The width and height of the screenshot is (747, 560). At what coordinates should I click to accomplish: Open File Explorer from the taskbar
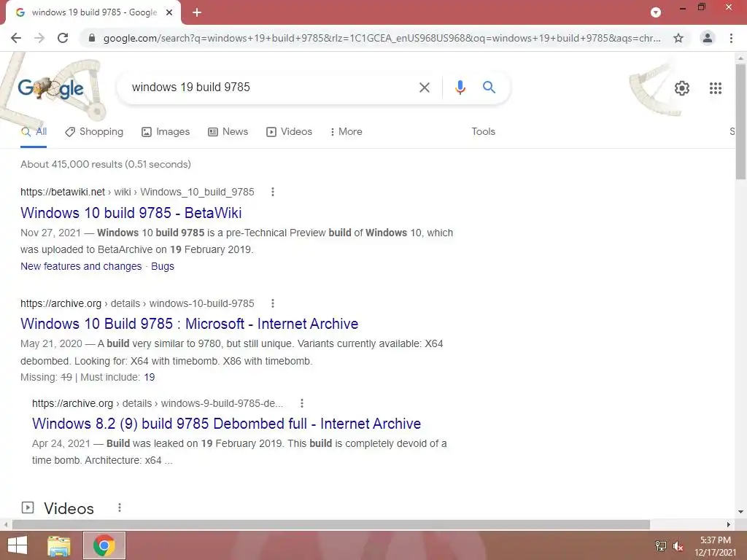[x=58, y=545]
